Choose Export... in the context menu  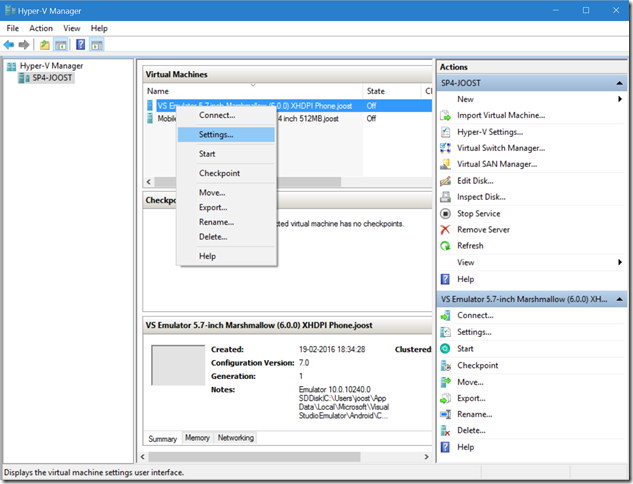click(226, 207)
